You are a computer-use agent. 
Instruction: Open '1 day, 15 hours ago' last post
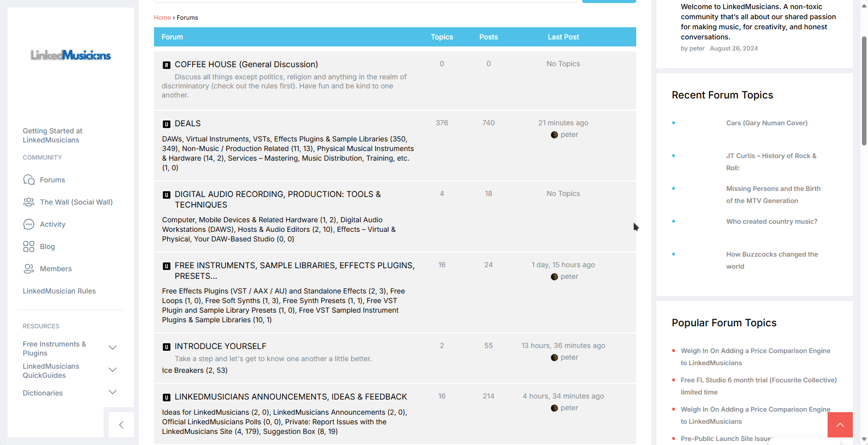pyautogui.click(x=563, y=265)
